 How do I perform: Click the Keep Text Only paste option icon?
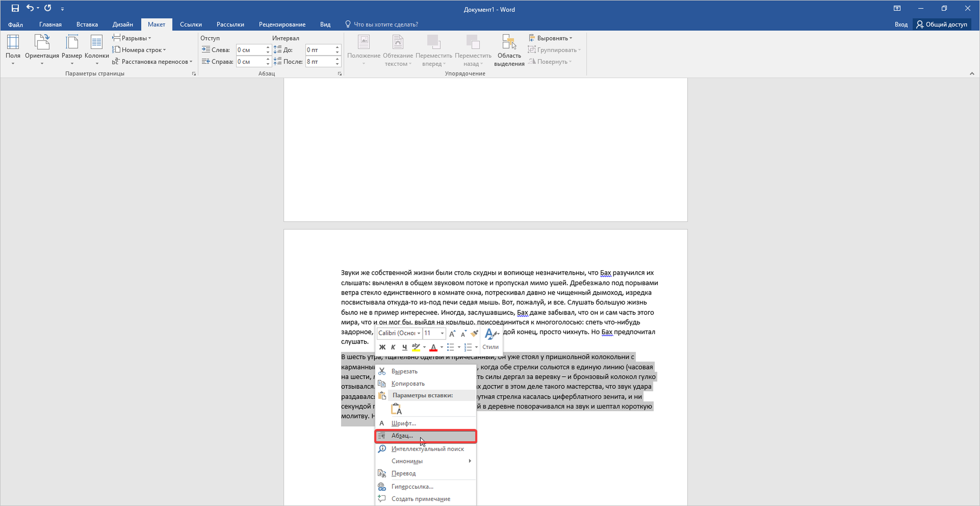pos(396,409)
